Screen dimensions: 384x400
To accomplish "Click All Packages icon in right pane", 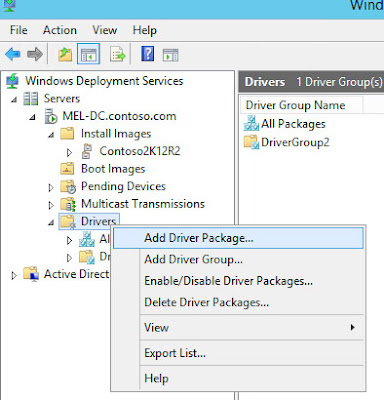I will [x=251, y=123].
